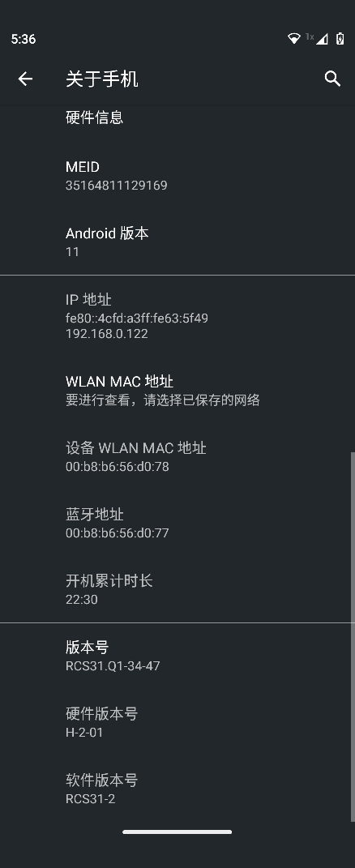Screen dimensions: 355x868
Task: Tap the 设备 WLAN MAC 地址 entry
Action: point(177,457)
